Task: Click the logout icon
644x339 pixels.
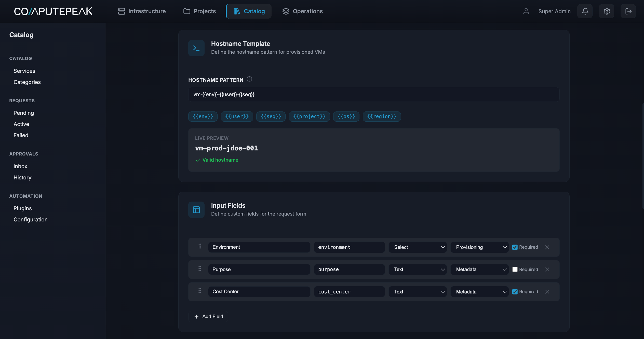Action: (628, 11)
